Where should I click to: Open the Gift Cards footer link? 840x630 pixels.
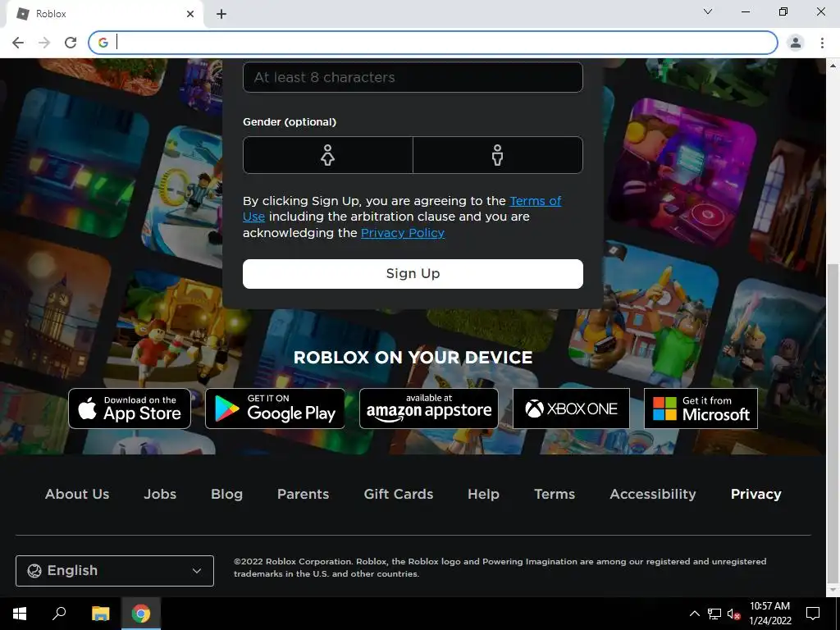(x=399, y=494)
